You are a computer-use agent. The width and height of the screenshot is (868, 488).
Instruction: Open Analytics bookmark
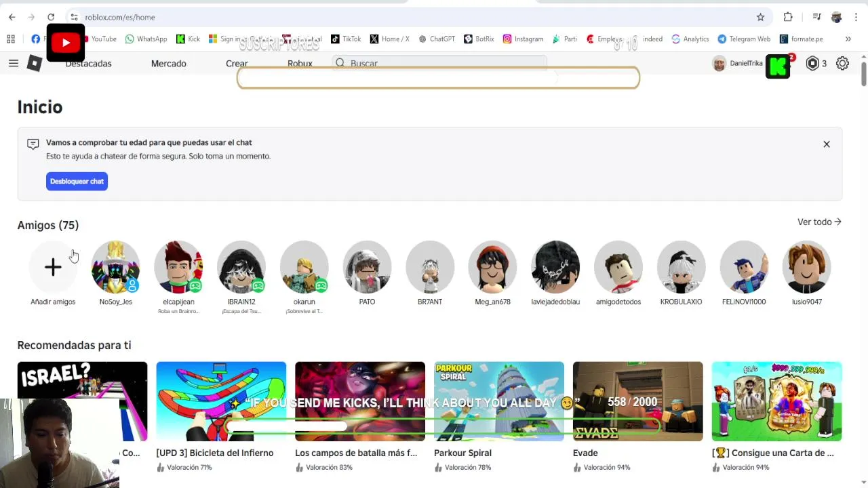coord(690,39)
